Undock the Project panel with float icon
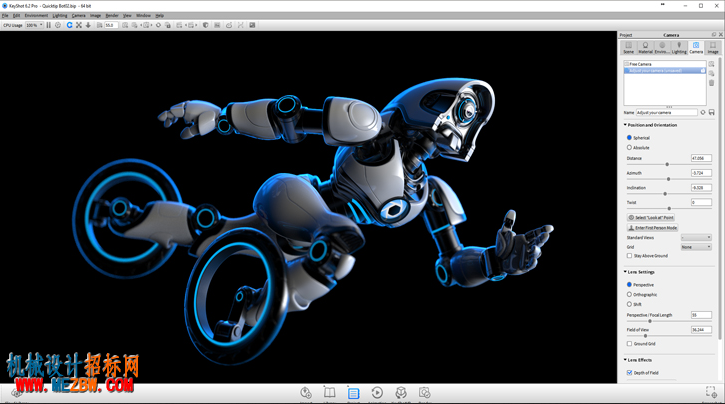725x404 pixels. [x=714, y=35]
